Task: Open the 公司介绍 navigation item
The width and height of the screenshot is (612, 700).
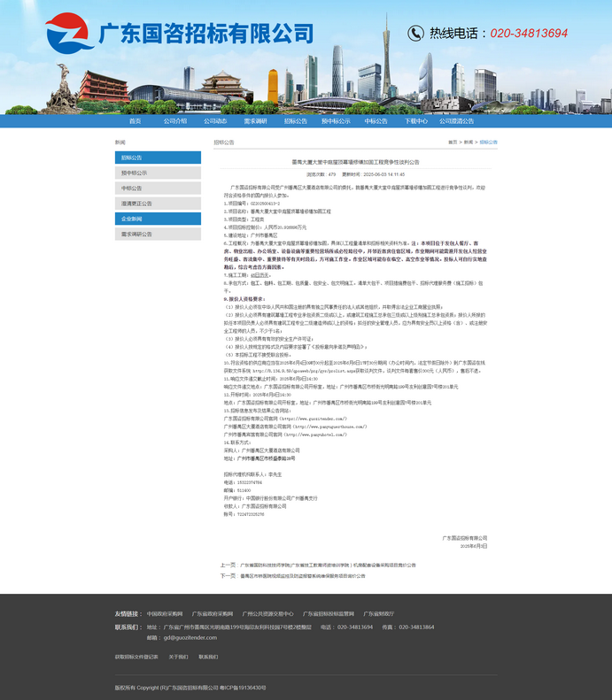Action: tap(175, 121)
